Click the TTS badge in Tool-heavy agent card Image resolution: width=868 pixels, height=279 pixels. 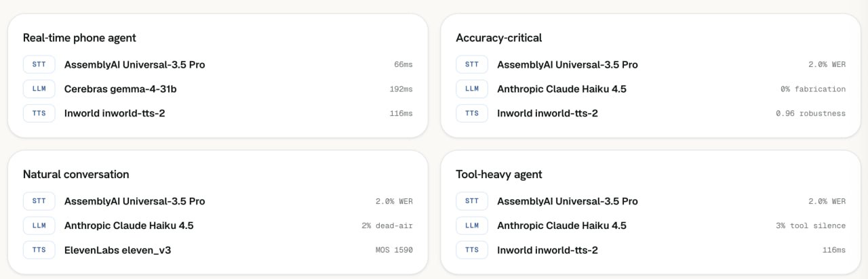471,250
